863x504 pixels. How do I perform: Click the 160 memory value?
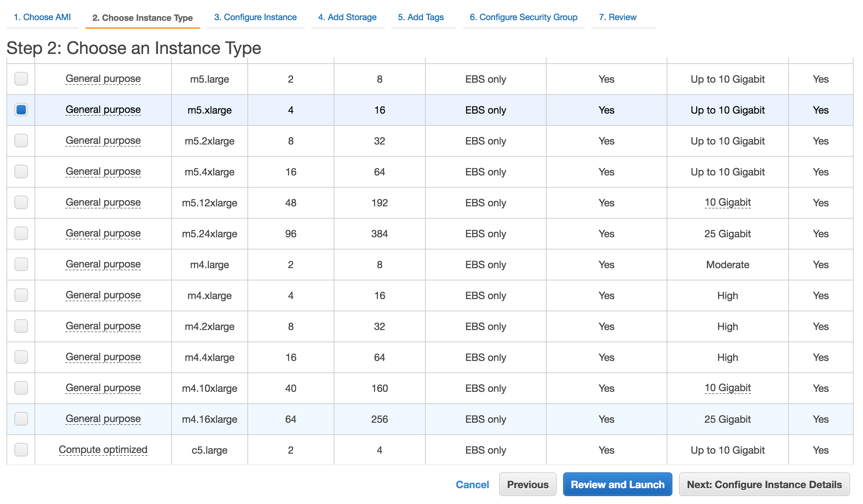coord(380,388)
